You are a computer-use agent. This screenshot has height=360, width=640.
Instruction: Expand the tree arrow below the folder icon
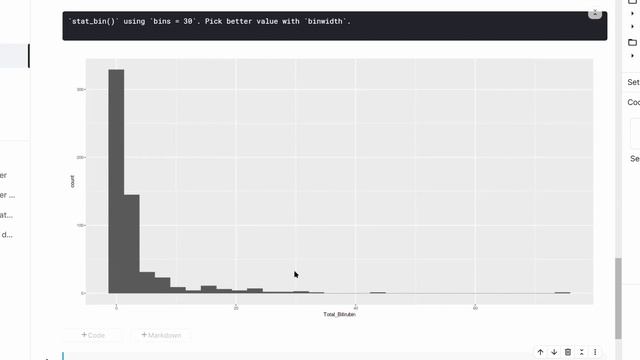pos(632,56)
